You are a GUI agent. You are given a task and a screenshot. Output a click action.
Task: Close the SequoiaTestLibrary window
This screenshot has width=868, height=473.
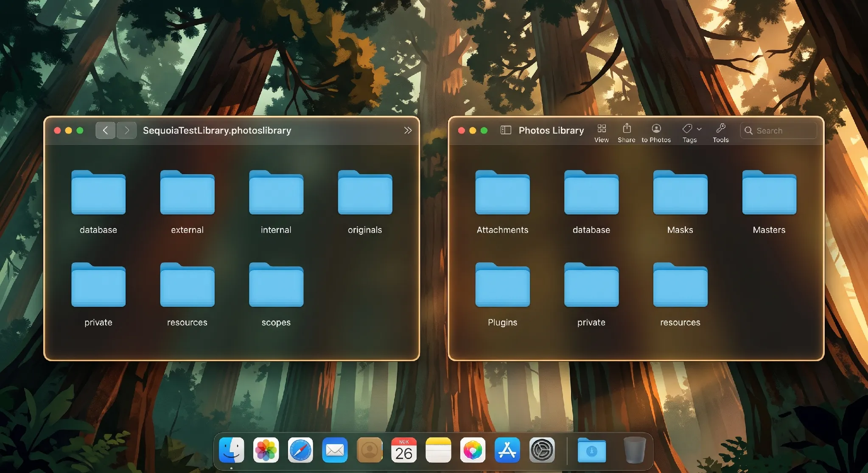pos(57,131)
